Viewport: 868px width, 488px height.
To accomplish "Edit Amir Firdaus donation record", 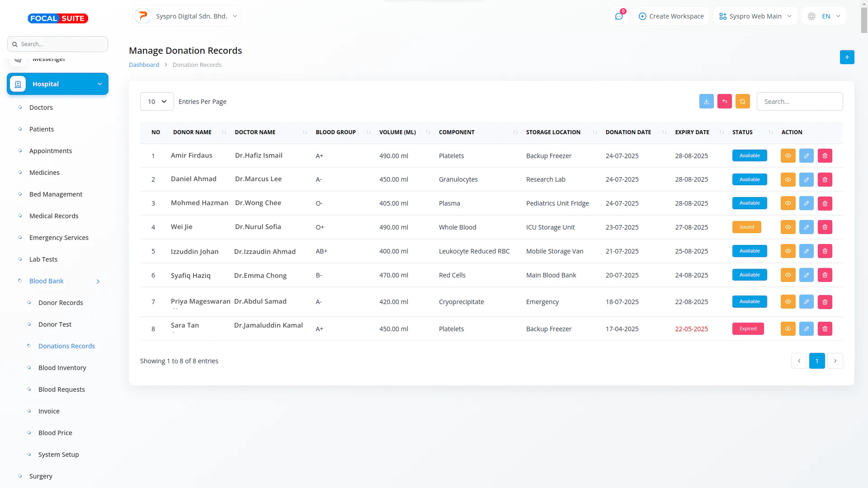I will click(x=806, y=156).
